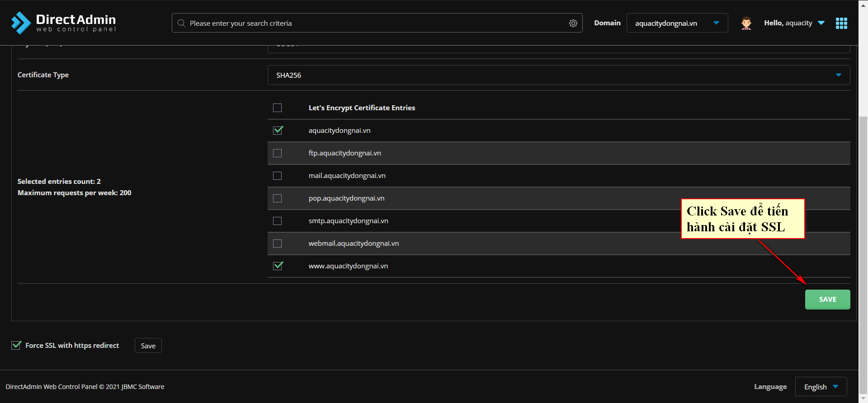
Task: Check the ftp.aquacitydongnai.vn checkbox
Action: 278,153
